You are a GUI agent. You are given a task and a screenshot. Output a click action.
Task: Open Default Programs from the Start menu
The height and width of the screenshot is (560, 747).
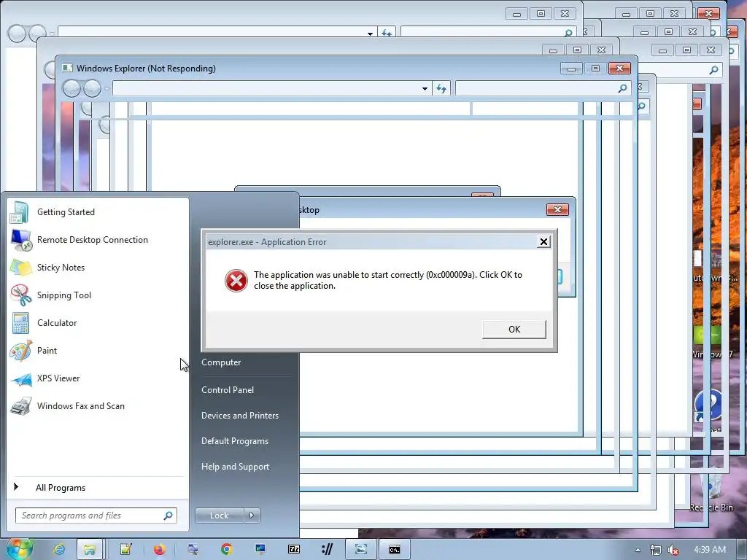(234, 441)
